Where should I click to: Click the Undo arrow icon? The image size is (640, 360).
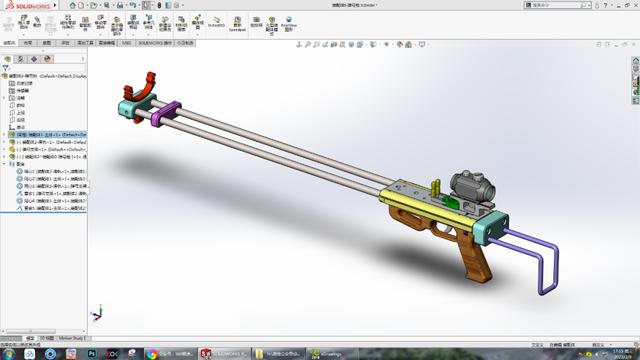pos(133,5)
